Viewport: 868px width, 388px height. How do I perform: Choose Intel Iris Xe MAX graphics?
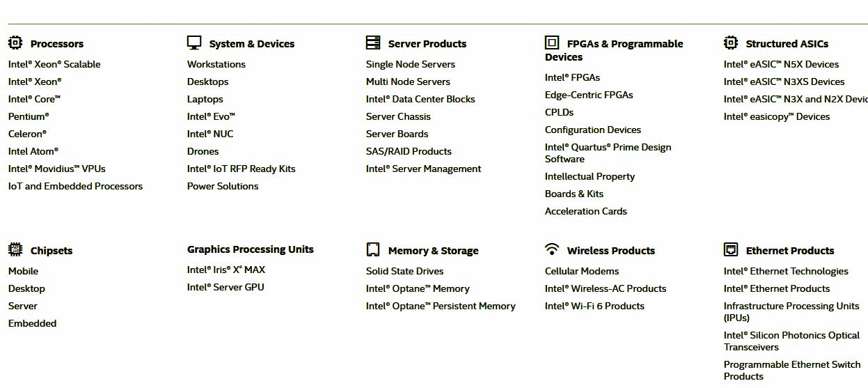pyautogui.click(x=226, y=270)
